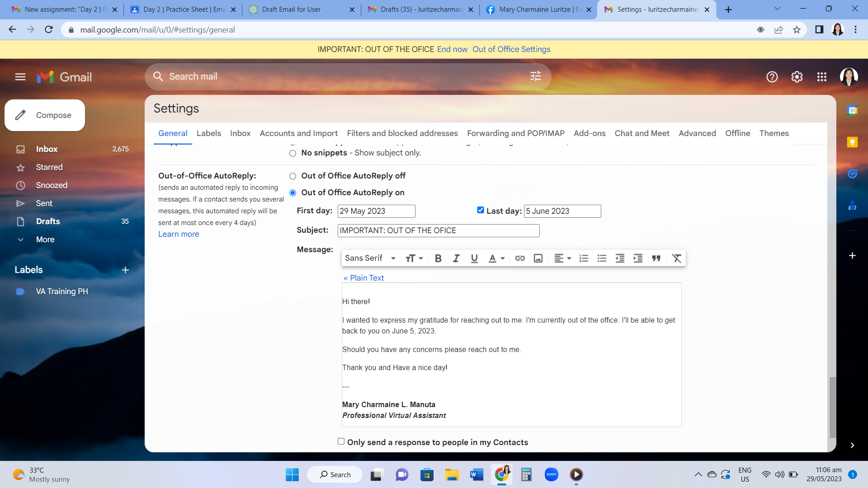Click the Remove formatting icon
This screenshot has height=488, width=868.
click(x=676, y=258)
